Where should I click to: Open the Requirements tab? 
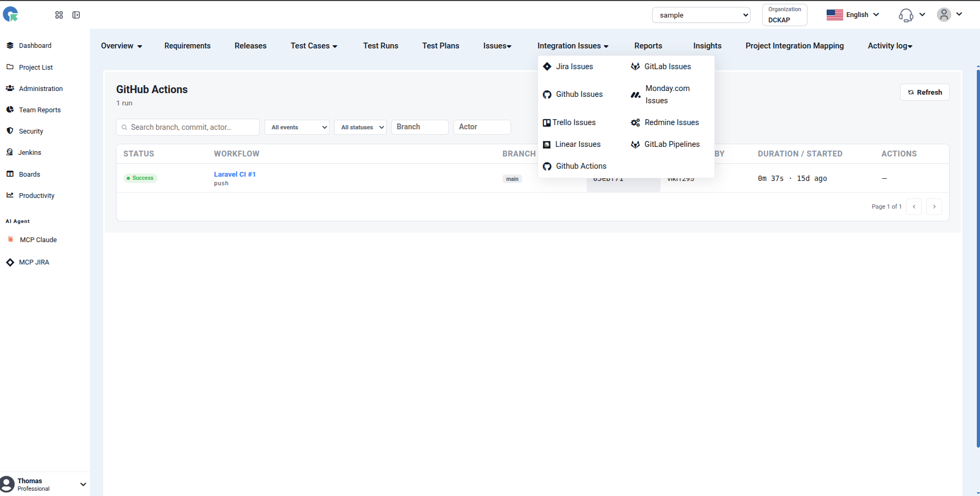187,46
